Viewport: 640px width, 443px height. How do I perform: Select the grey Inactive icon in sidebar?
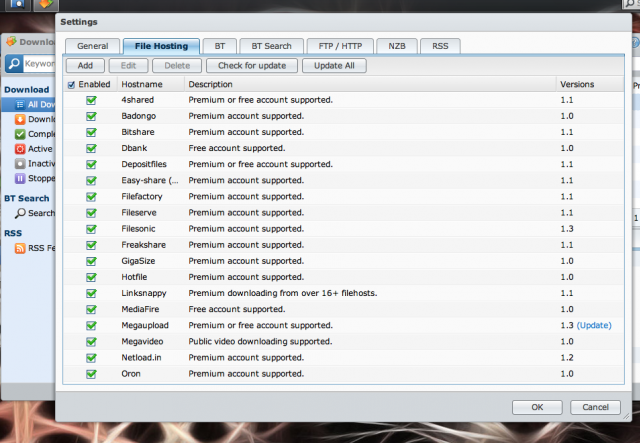tap(20, 164)
